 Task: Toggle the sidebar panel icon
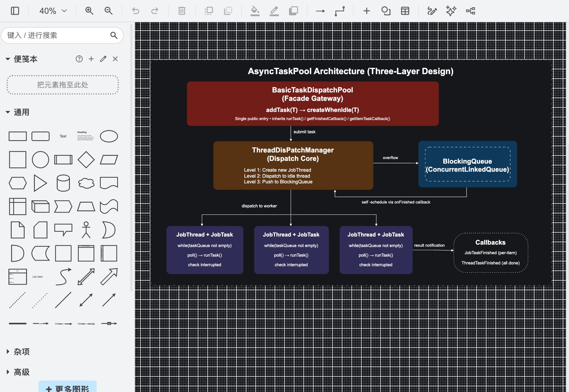point(15,11)
